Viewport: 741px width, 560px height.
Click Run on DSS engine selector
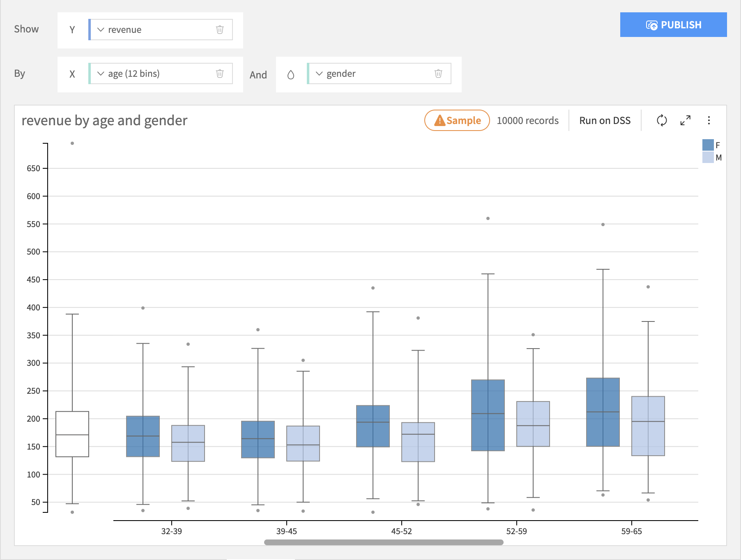[x=605, y=120]
